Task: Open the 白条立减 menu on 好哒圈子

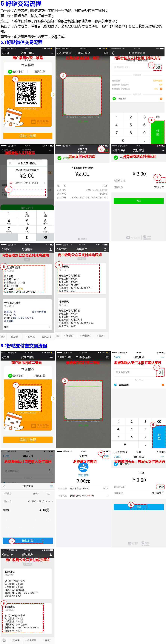Action: coord(46,337)
